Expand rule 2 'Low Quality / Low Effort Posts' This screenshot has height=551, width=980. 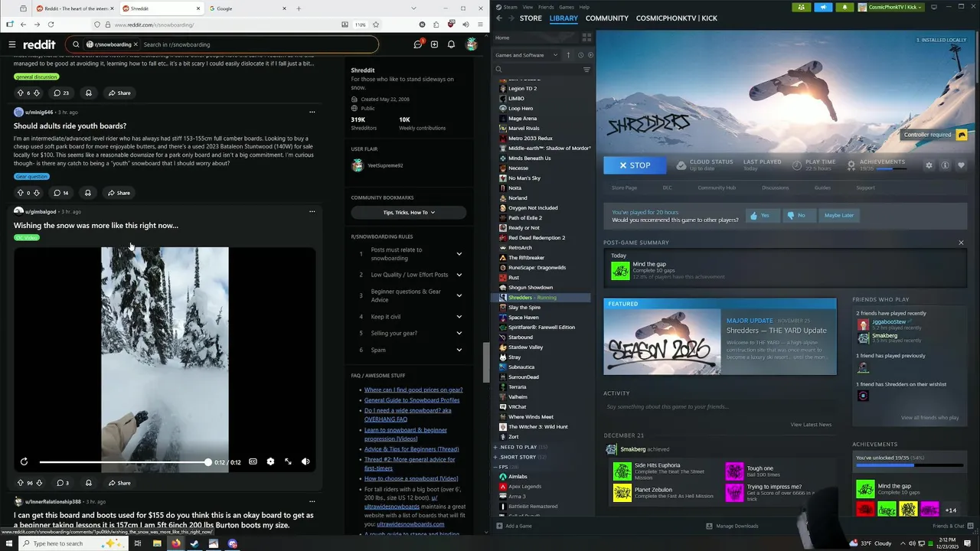(x=459, y=275)
